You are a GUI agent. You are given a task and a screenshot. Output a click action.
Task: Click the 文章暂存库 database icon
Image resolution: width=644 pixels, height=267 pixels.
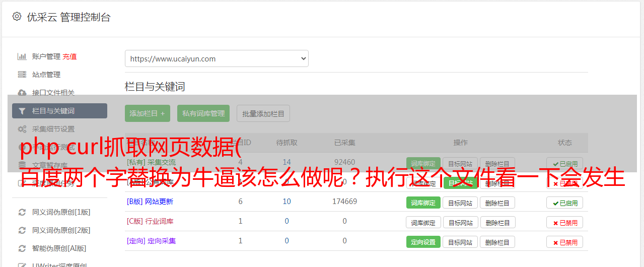click(x=22, y=165)
